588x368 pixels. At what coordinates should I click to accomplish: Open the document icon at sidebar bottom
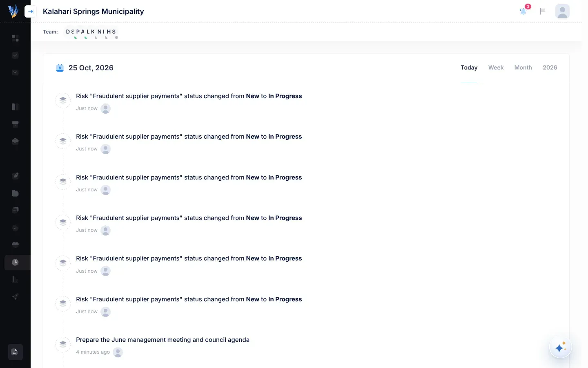coord(15,352)
